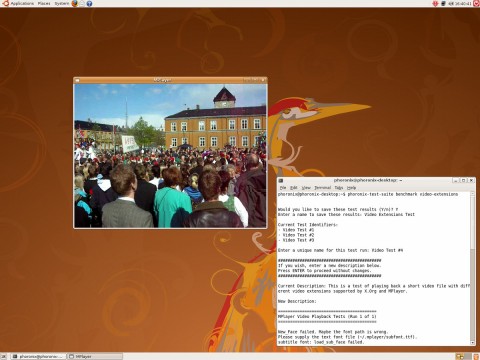The image size is (480, 360).
Task: Close the terminal window
Action: 471,180
